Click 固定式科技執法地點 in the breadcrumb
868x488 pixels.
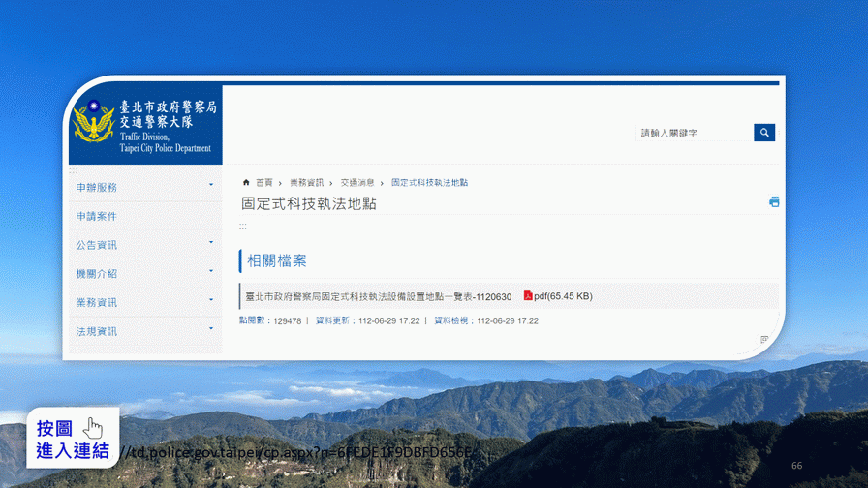[x=429, y=182]
